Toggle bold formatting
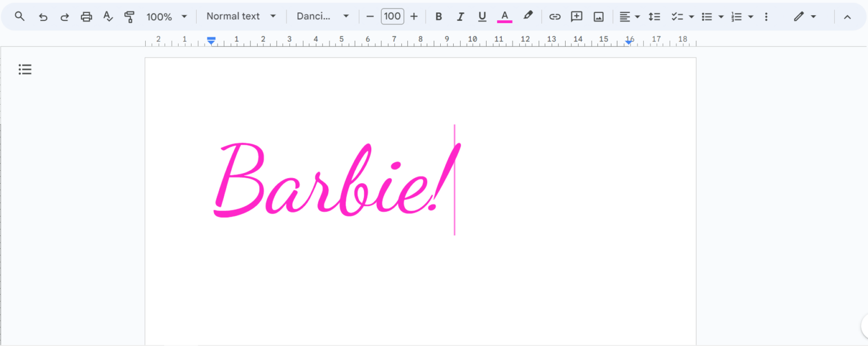Viewport: 868px width, 346px height. click(439, 16)
